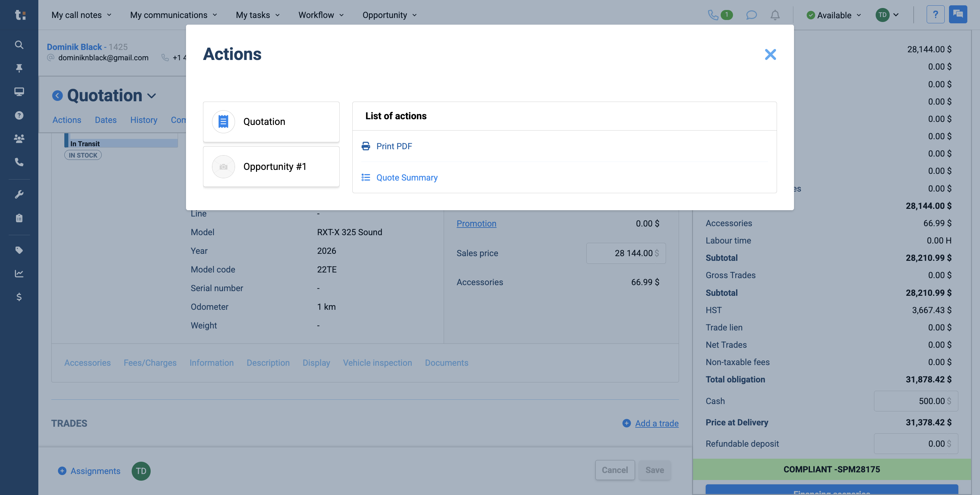Expand the Quotation title chevron
The width and height of the screenshot is (980, 495).
tap(152, 96)
